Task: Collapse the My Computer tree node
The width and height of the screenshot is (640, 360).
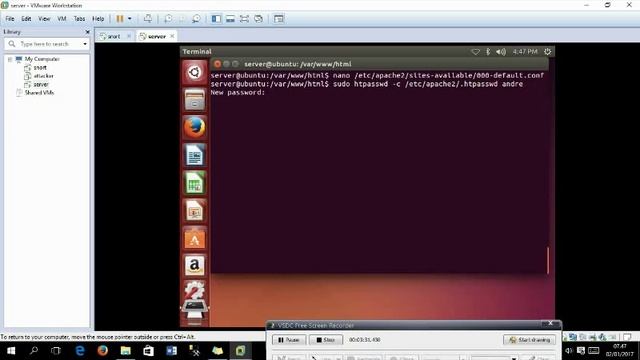Action: (10, 59)
